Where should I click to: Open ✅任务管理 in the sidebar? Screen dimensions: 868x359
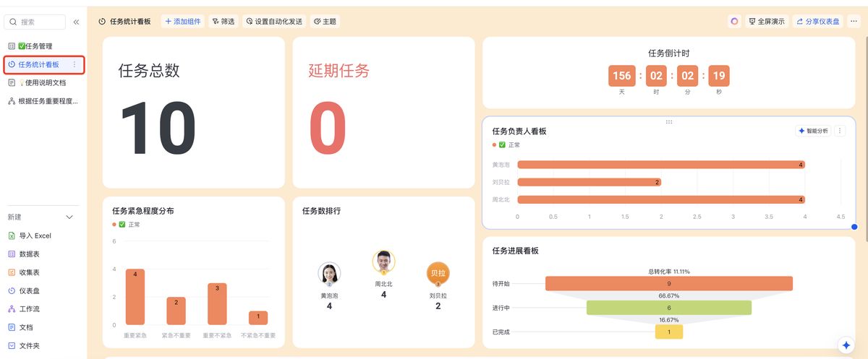[35, 46]
